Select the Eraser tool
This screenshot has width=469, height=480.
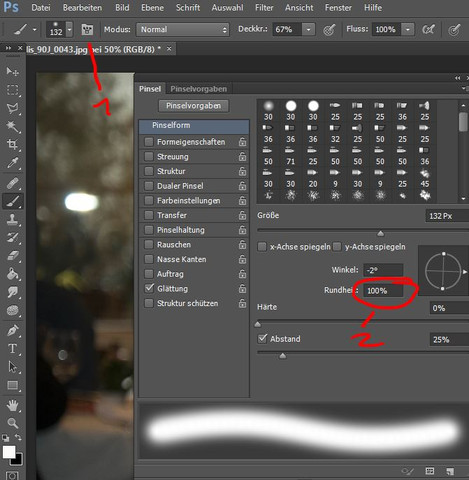[x=12, y=256]
